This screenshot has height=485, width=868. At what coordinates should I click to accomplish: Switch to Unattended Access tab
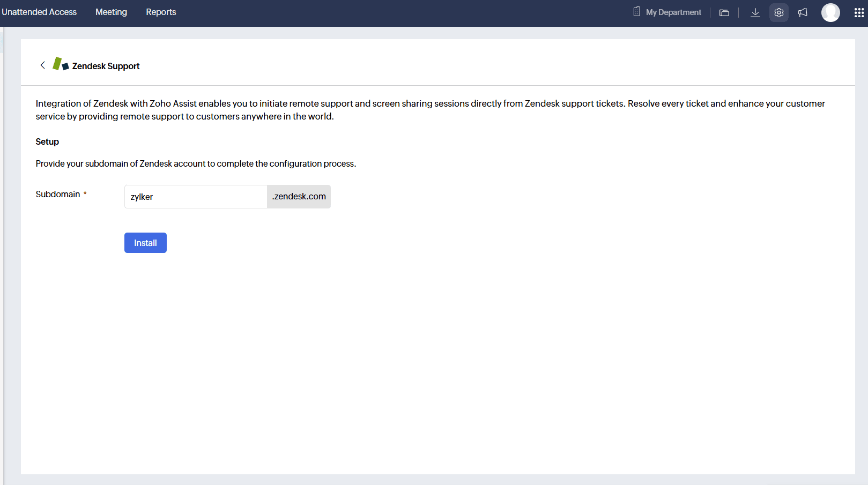pyautogui.click(x=39, y=12)
